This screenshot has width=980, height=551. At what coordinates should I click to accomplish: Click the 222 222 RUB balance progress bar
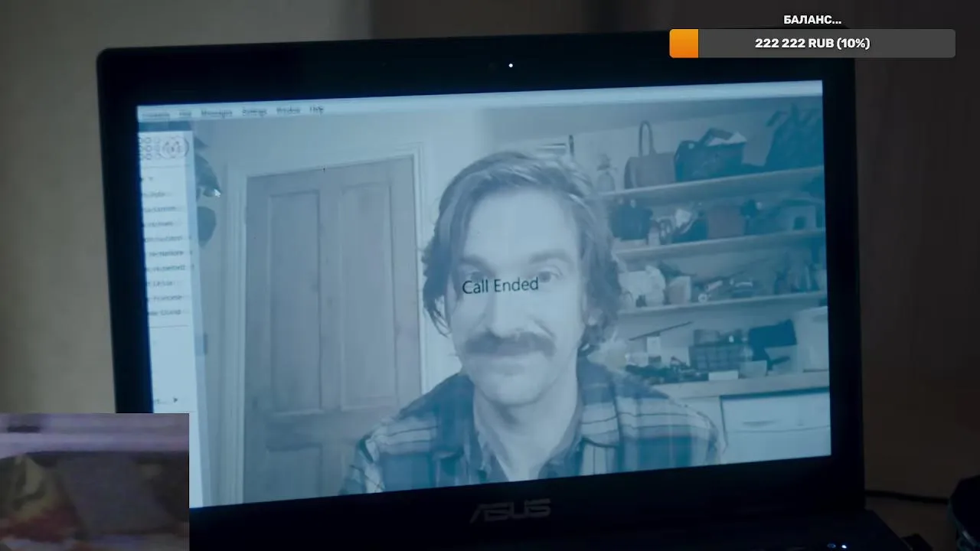[812, 44]
